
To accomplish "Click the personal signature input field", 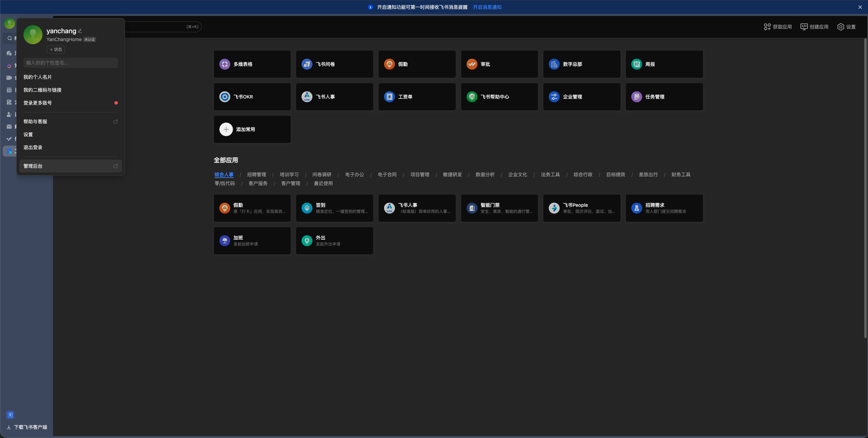I will point(70,63).
